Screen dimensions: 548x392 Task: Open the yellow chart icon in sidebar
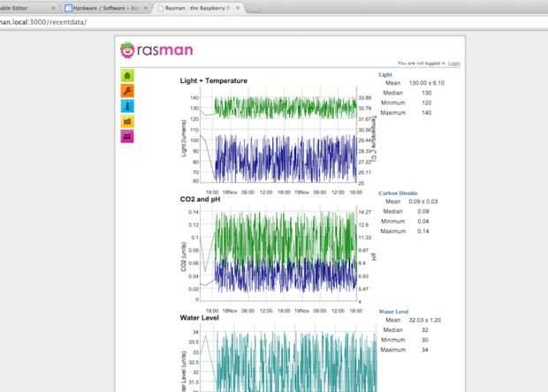127,122
